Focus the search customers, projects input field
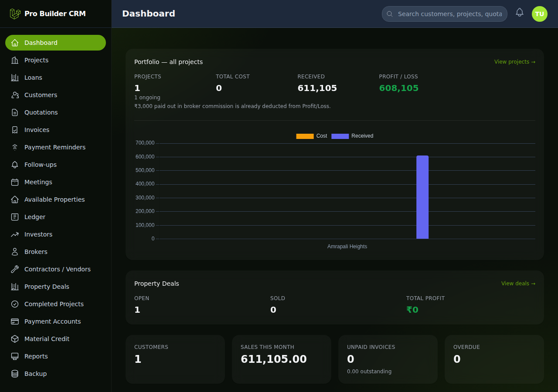 [x=445, y=14]
